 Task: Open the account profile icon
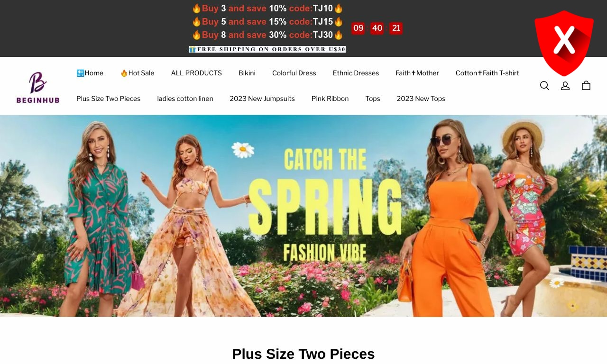click(565, 86)
